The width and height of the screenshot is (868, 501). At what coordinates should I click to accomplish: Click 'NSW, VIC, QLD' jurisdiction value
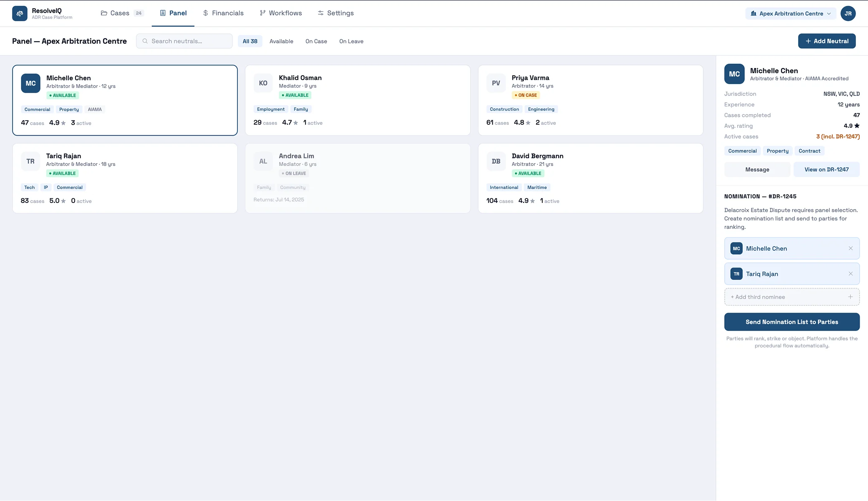[841, 94]
